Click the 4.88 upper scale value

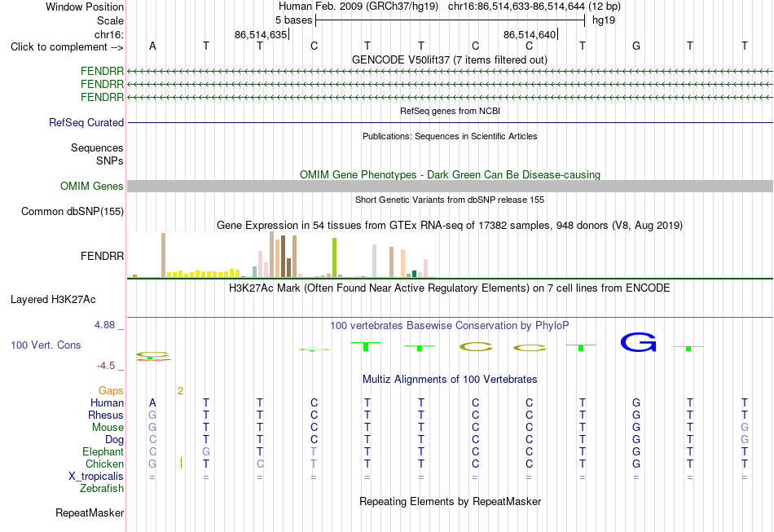[104, 325]
